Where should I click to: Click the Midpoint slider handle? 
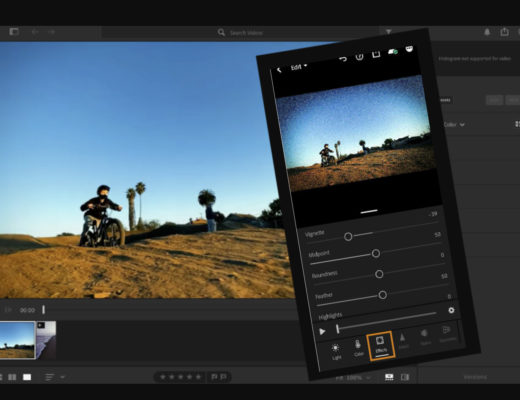tap(376, 254)
